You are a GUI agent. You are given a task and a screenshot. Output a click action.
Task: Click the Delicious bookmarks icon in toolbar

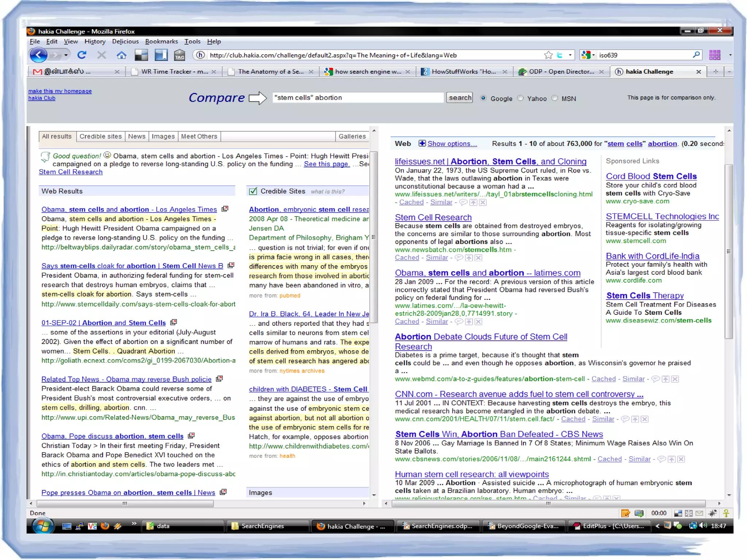pos(141,55)
